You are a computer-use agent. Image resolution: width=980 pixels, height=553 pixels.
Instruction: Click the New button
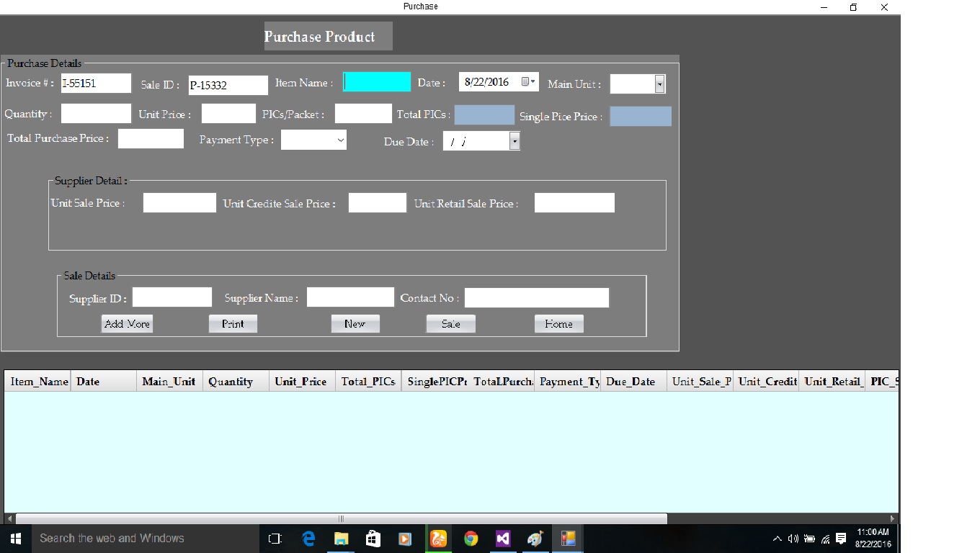coord(355,323)
